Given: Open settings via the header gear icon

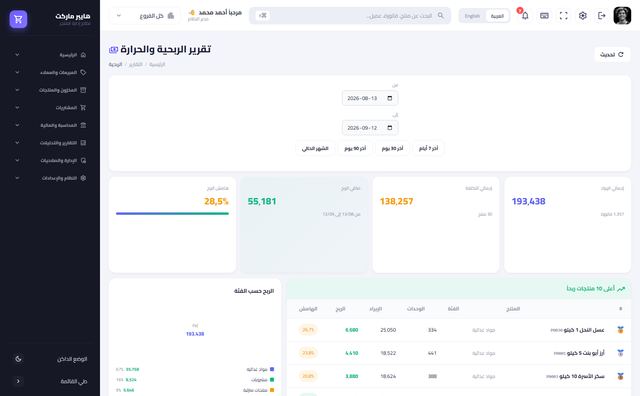Looking at the screenshot, I should [582, 16].
